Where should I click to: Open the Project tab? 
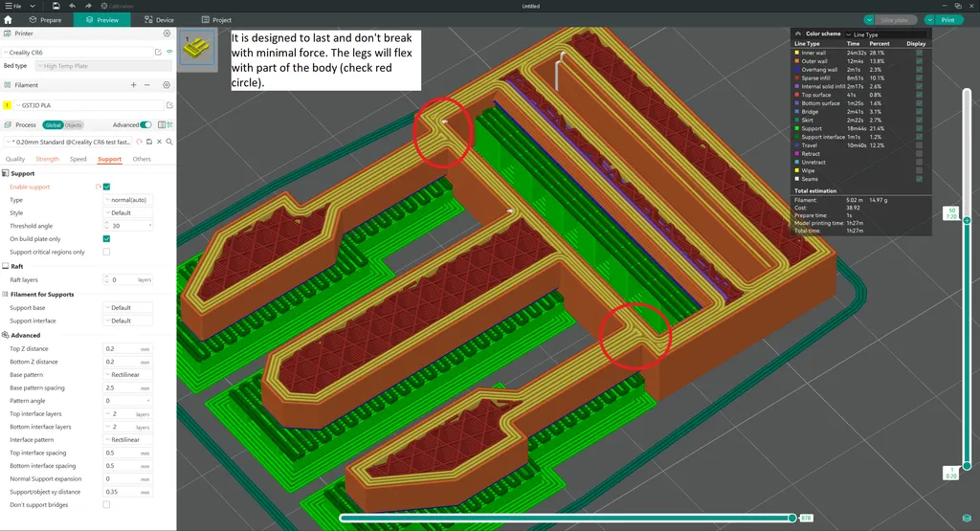pyautogui.click(x=216, y=20)
